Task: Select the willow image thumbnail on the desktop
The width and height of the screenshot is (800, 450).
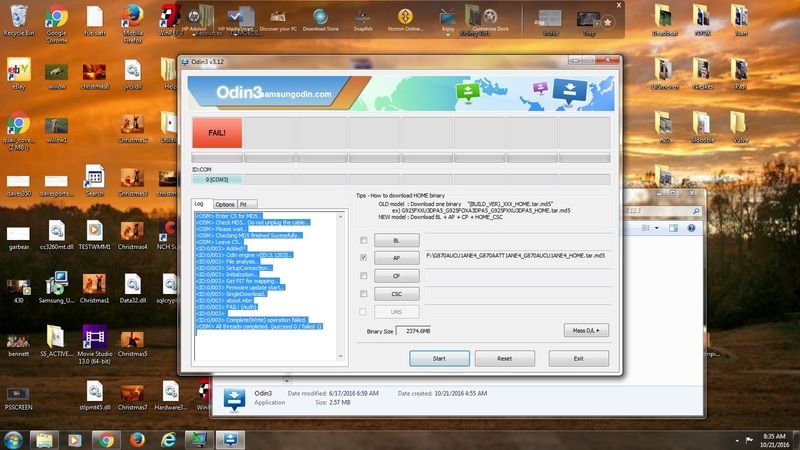Action: 57,76
